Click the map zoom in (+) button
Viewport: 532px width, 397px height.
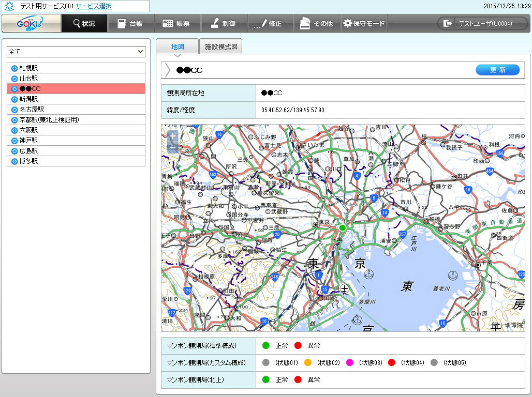[173, 136]
